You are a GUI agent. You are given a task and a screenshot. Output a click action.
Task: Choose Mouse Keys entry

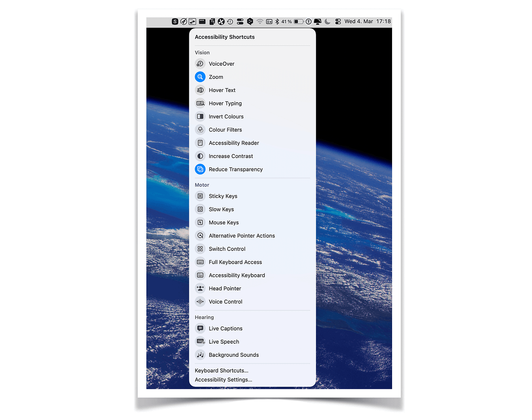tap(252, 222)
